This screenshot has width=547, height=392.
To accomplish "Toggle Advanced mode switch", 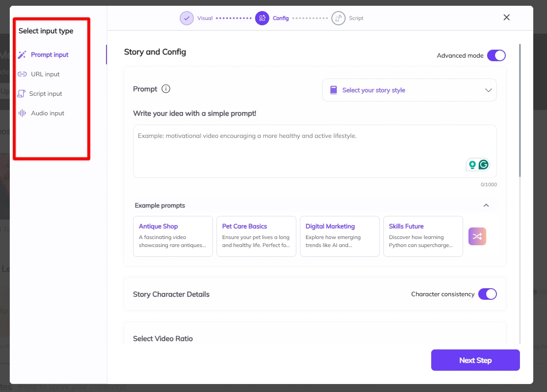I will pos(496,55).
